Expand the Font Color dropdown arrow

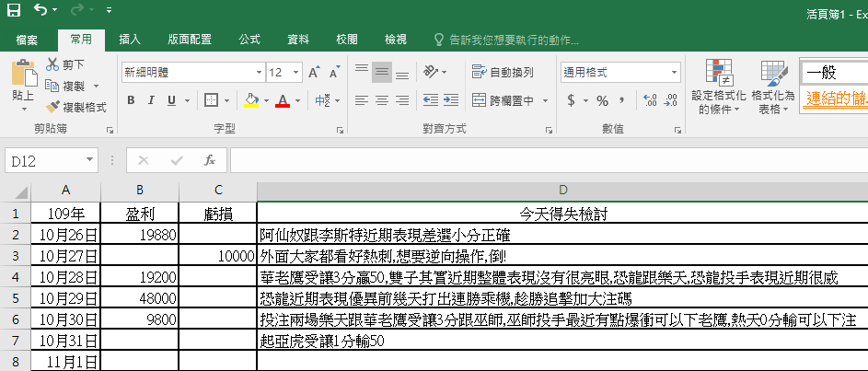tap(298, 100)
